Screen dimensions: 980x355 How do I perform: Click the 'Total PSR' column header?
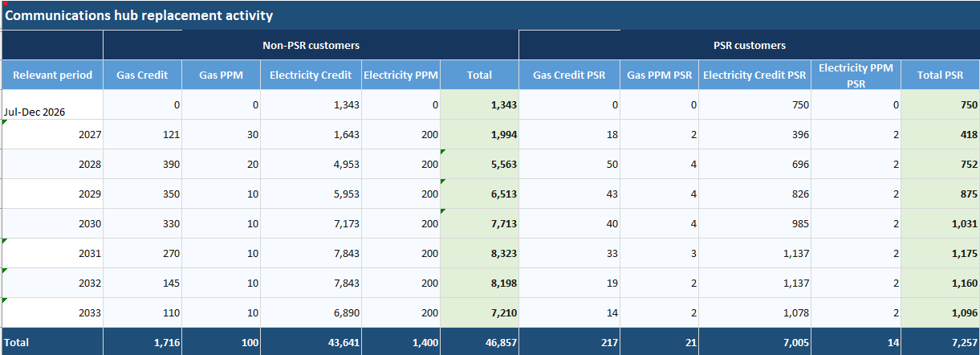point(941,75)
